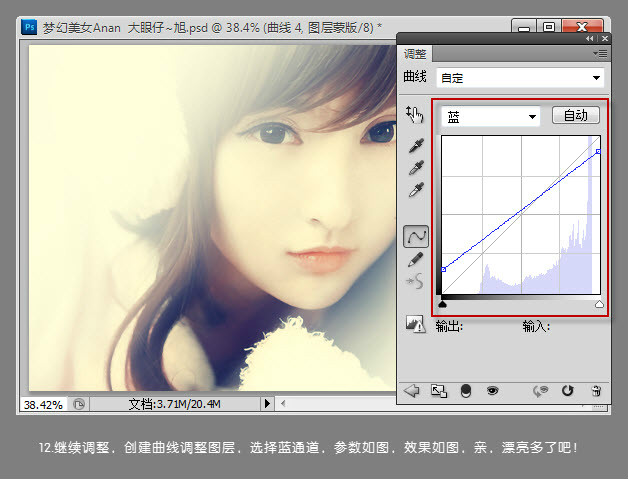Click the return to adjustment list arrow
Viewport: 628px width, 479px height.
(x=411, y=390)
